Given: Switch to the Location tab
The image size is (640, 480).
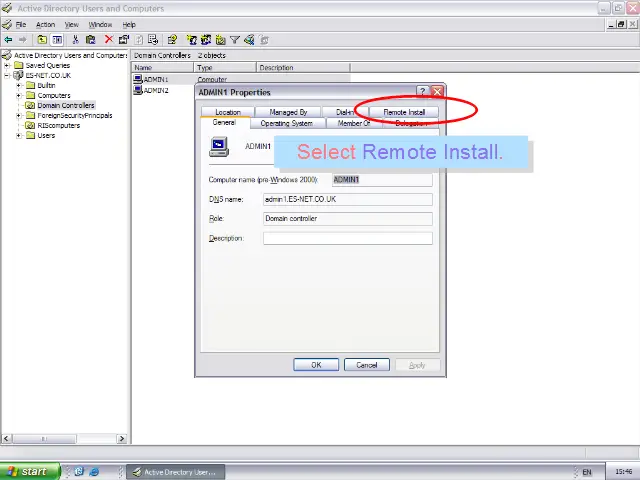Looking at the screenshot, I should (228, 112).
